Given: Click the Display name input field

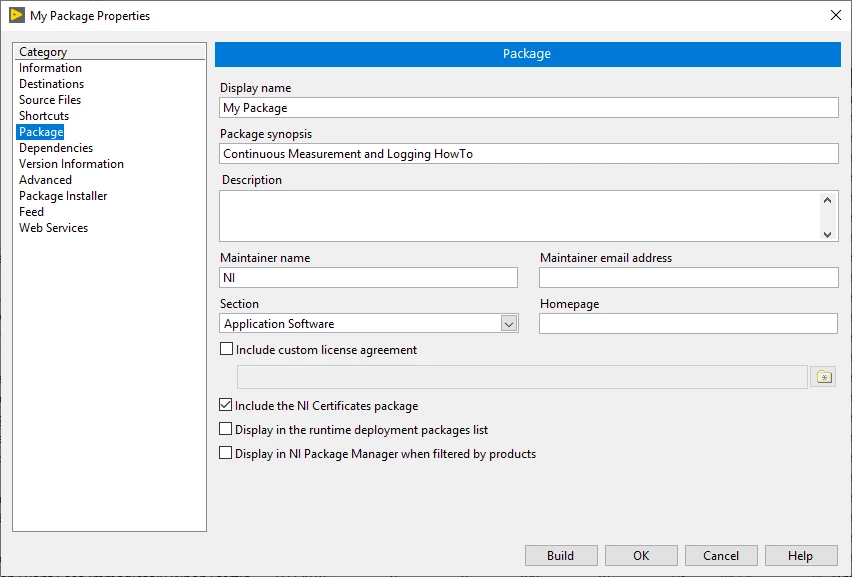Looking at the screenshot, I should tap(529, 108).
